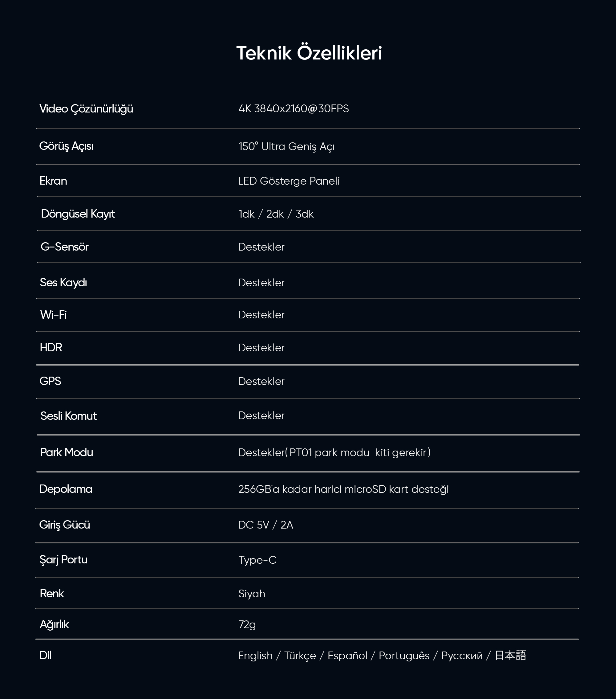Click the 150° Ultra Geniş Açı text
This screenshot has width=616, height=699.
point(286,146)
